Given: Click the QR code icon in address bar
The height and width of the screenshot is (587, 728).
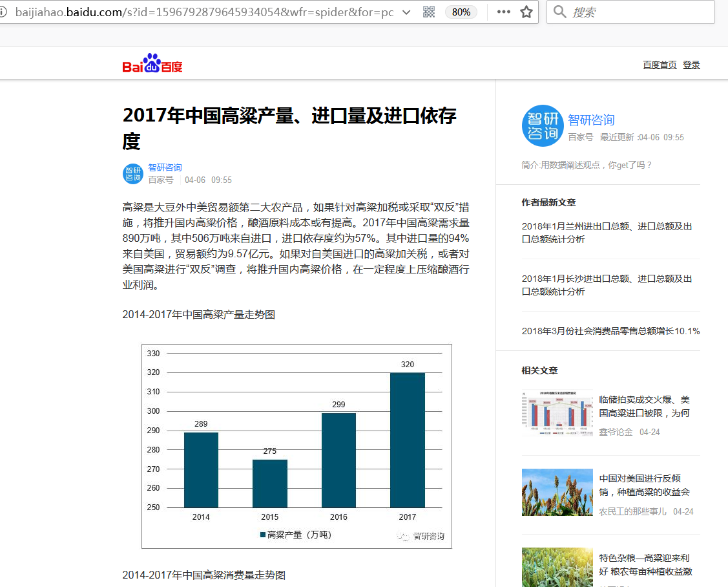Looking at the screenshot, I should [428, 12].
